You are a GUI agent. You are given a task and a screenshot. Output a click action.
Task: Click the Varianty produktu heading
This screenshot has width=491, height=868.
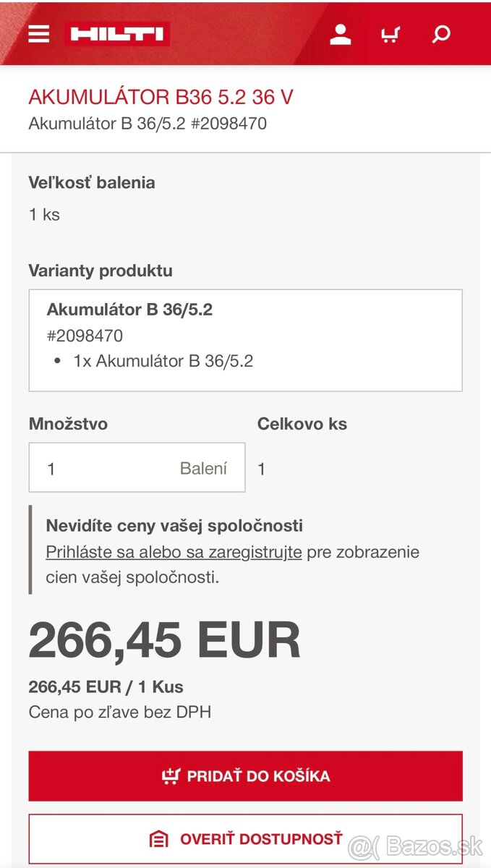(x=101, y=271)
